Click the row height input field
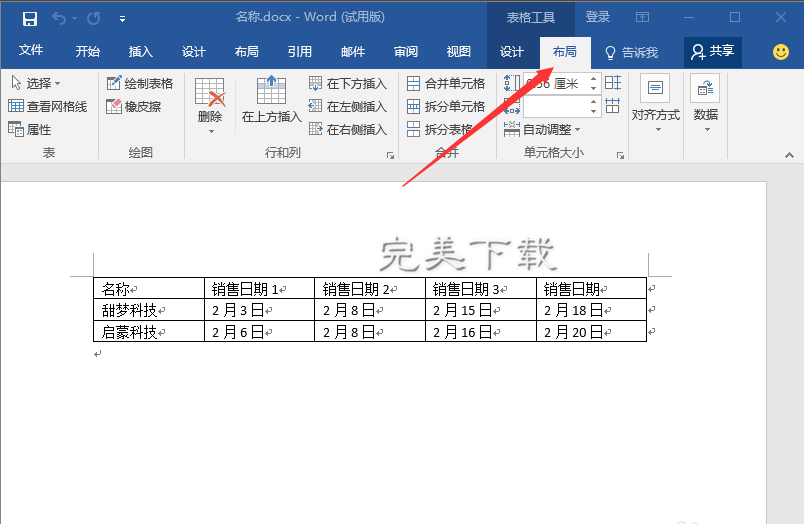 (556, 83)
